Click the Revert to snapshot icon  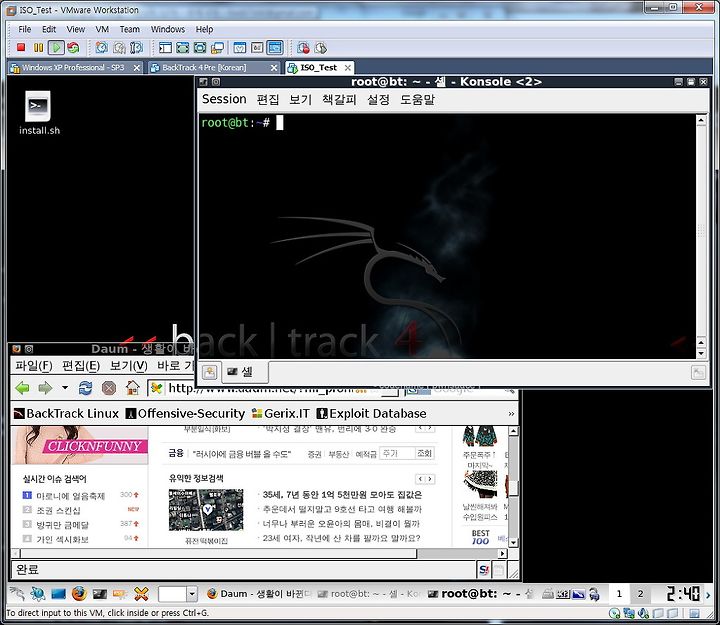click(119, 47)
